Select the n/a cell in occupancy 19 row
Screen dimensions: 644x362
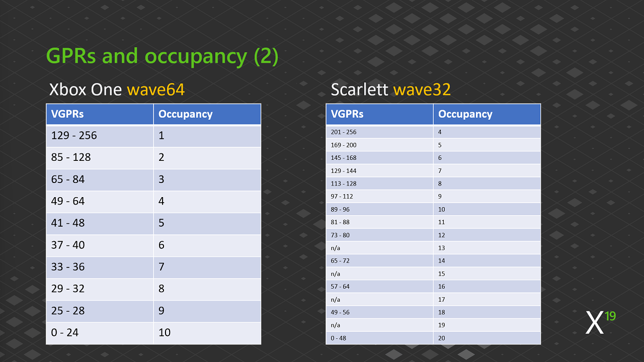(379, 325)
